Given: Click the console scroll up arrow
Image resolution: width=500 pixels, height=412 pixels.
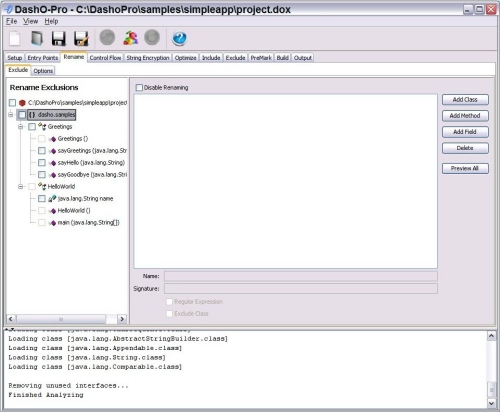Looking at the screenshot, I should [491, 336].
